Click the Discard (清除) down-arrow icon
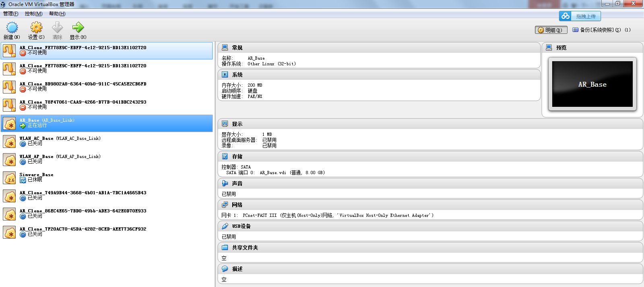Viewport: 644px width, 287px height. pos(58,27)
